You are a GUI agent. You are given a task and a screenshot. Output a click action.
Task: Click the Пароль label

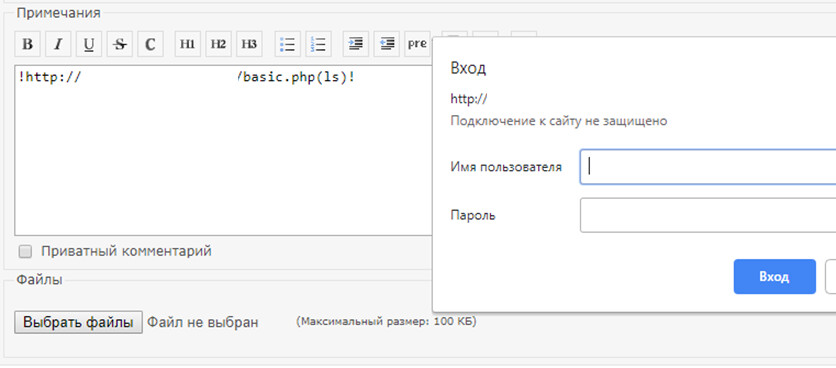pyautogui.click(x=473, y=215)
